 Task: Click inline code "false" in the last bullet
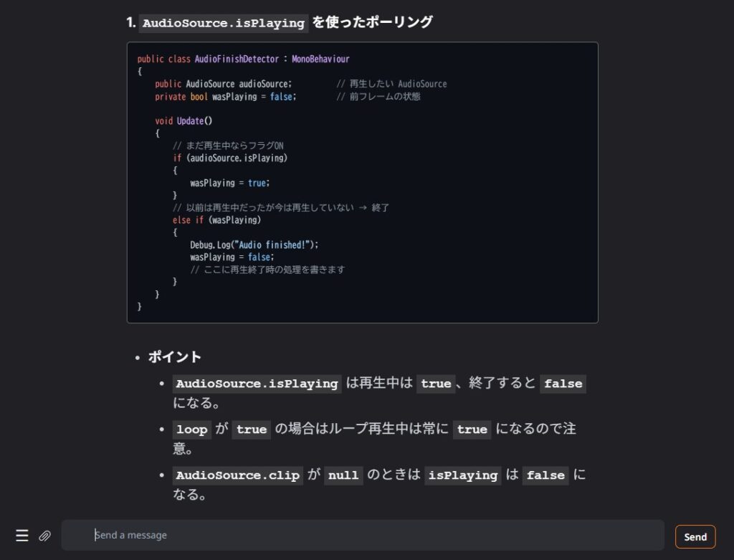point(545,475)
